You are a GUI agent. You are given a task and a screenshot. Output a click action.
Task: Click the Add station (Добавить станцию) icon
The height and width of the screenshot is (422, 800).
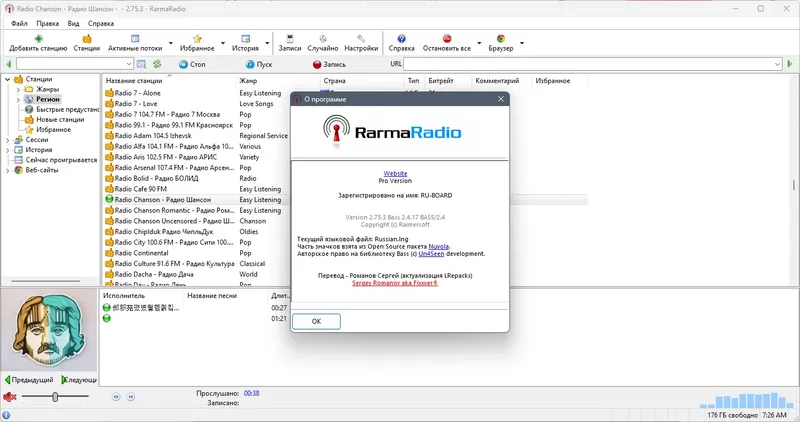click(38, 39)
